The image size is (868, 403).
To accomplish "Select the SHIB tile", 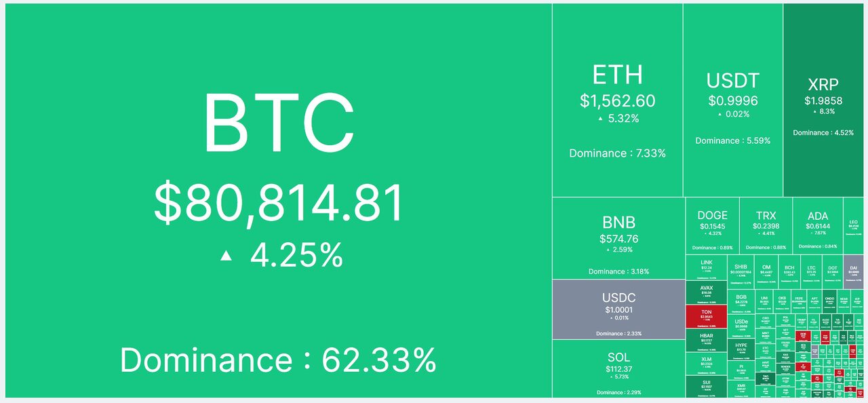I will [x=742, y=271].
